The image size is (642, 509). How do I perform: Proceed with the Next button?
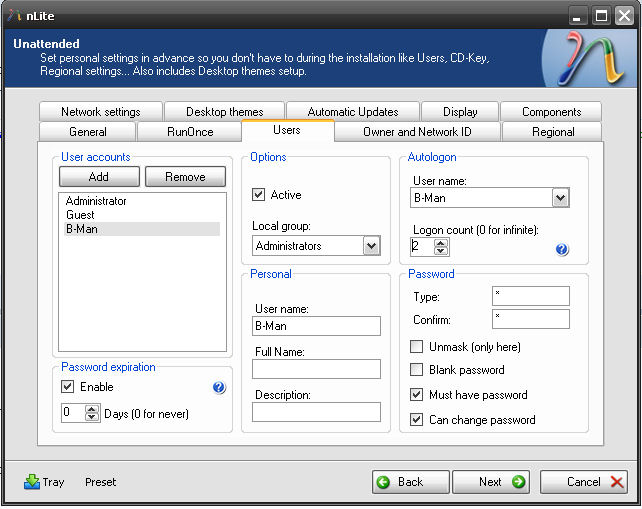click(x=491, y=482)
